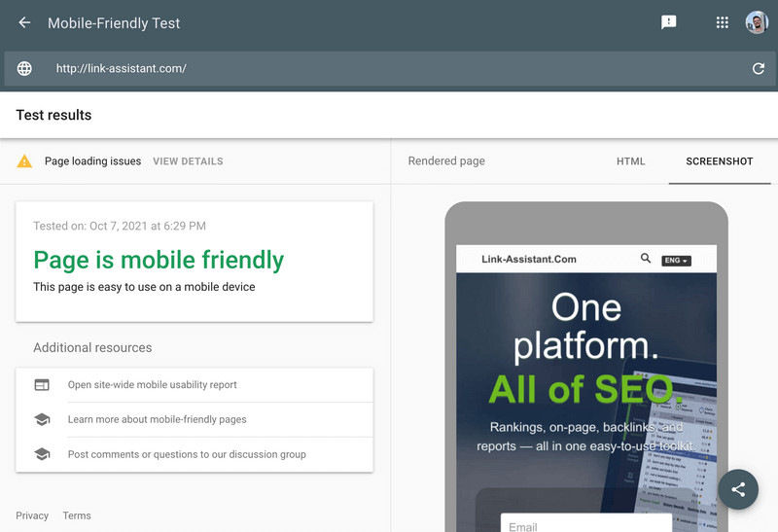This screenshot has width=778, height=532.
Task: Click the user profile avatar
Action: coord(757,22)
